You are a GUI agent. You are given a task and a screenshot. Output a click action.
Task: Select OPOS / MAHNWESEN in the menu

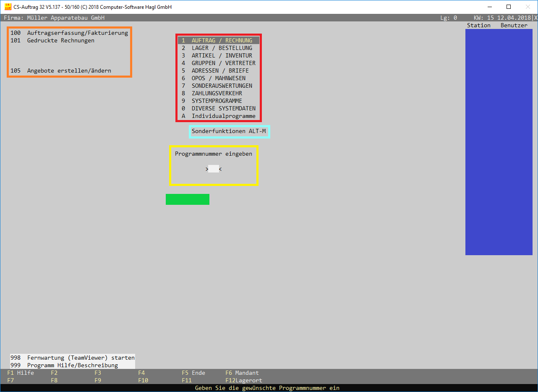coord(218,78)
